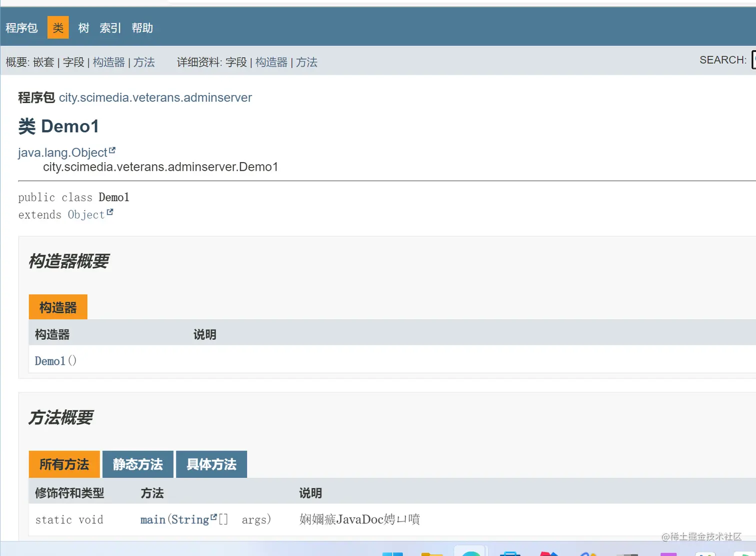Click the 方法概要 section heading

coord(60,417)
